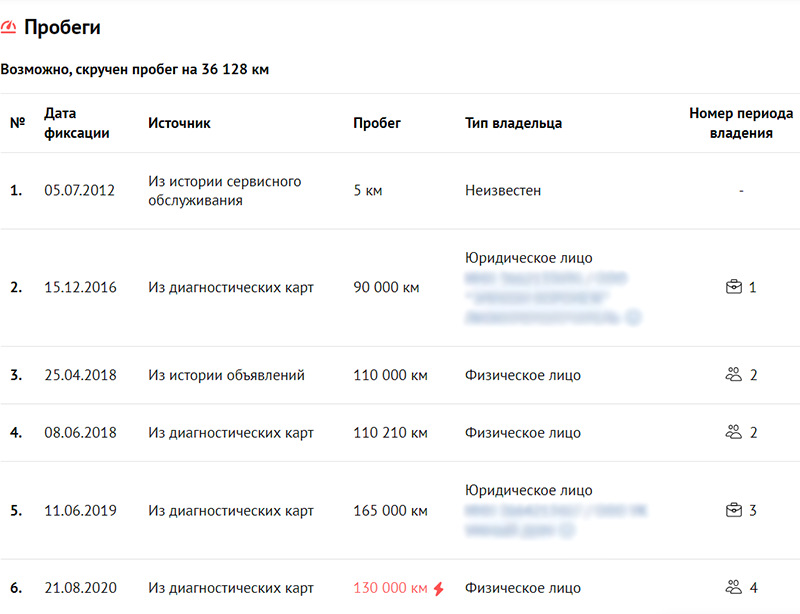Click the briefcase icon for ownership period 3

click(733, 511)
